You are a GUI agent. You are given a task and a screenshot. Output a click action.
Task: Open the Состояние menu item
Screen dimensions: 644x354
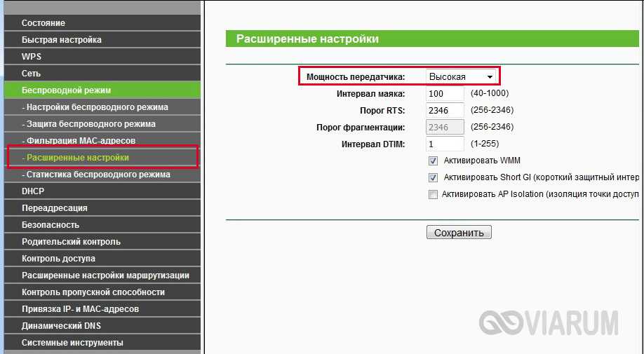[x=102, y=23]
